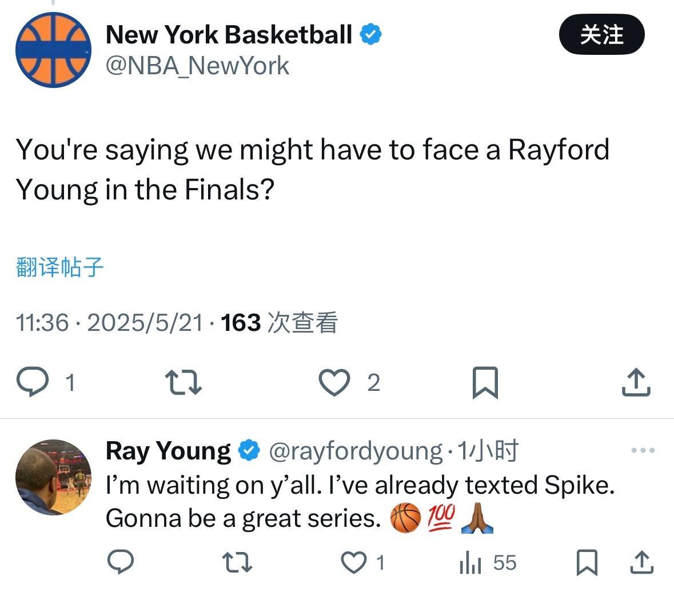This screenshot has width=674, height=616.
Task: Open the @NBA_NewYork handle
Action: pyautogui.click(x=197, y=66)
